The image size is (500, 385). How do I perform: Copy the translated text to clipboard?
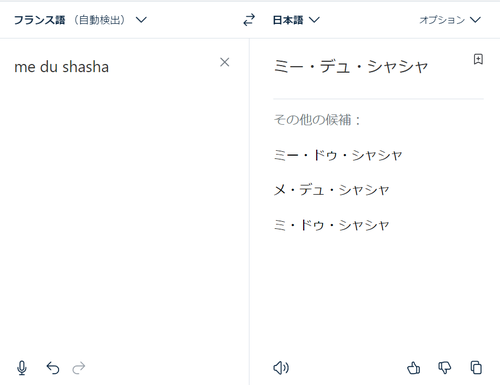tap(476, 368)
